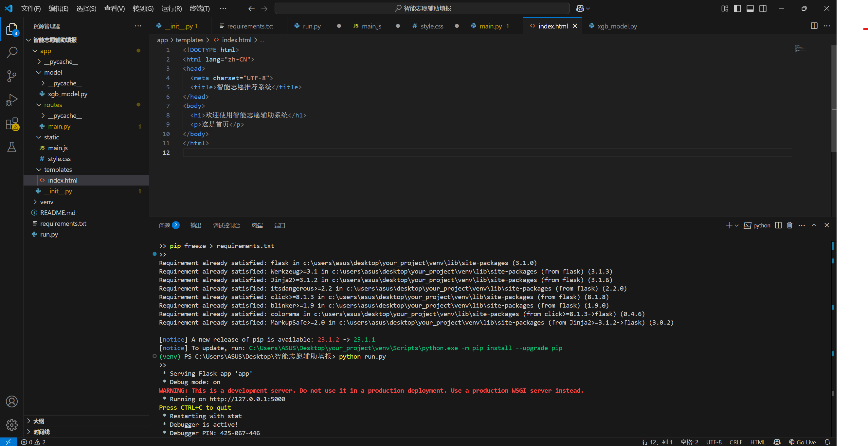Open the Extensions view

tap(12, 124)
